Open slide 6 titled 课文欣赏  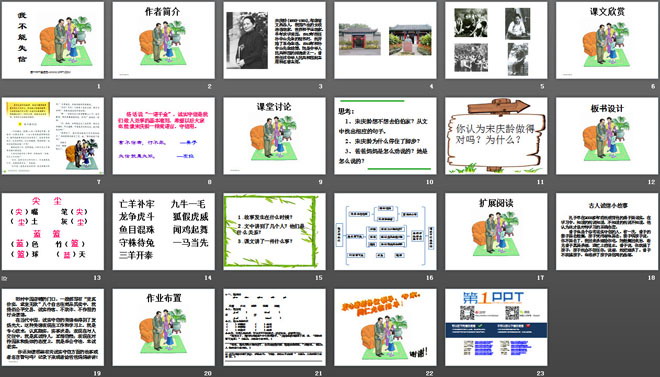click(607, 40)
